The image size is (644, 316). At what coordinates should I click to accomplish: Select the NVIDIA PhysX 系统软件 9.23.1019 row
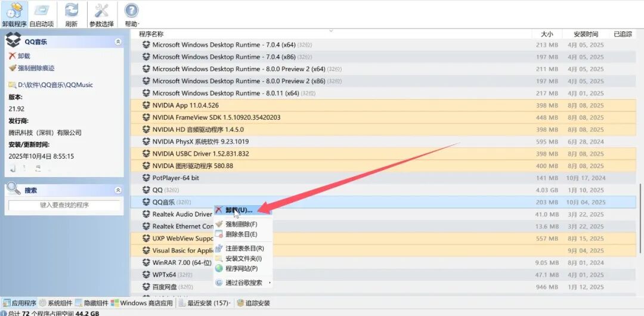pos(383,141)
